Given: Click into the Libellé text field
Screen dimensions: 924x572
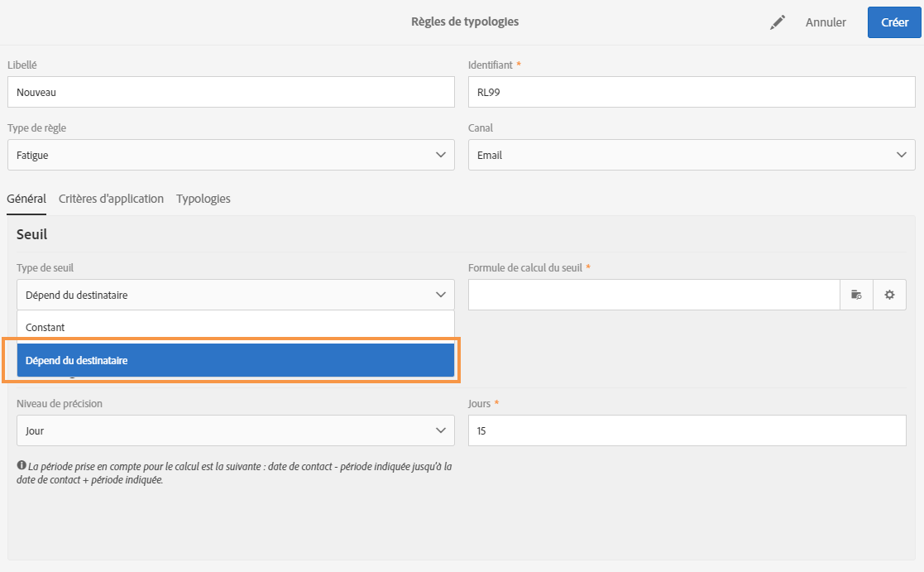Looking at the screenshot, I should (x=231, y=92).
